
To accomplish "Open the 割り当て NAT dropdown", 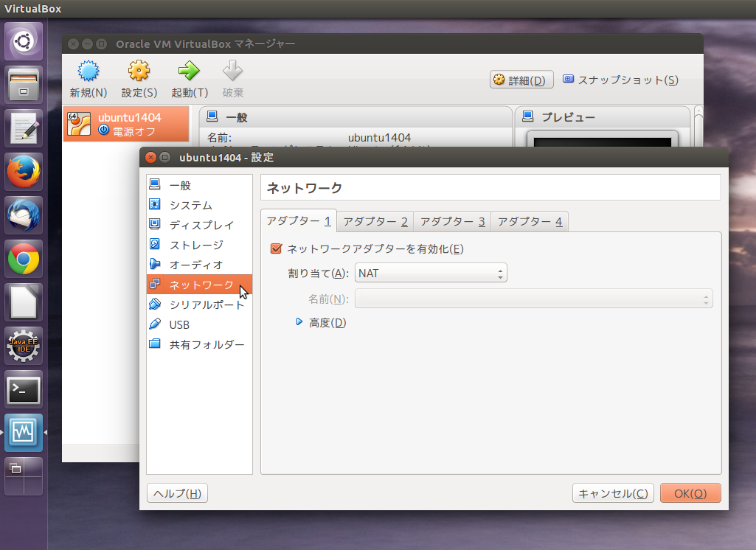I will 431,273.
